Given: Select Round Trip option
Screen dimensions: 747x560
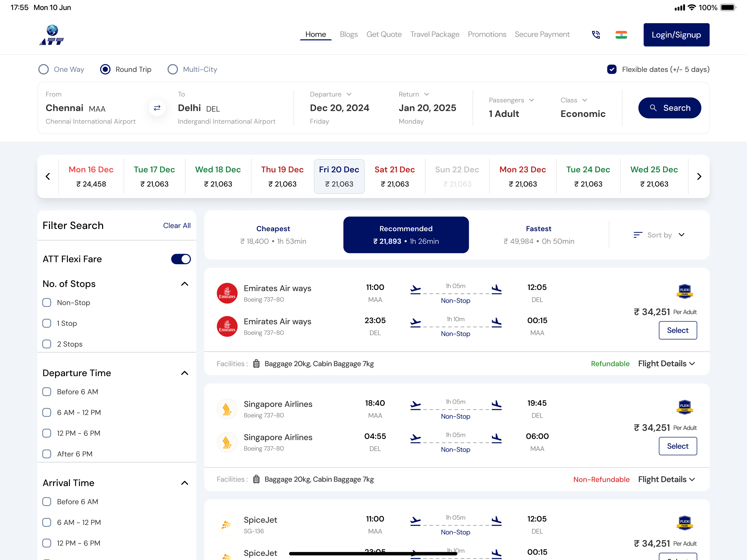Looking at the screenshot, I should point(126,69).
